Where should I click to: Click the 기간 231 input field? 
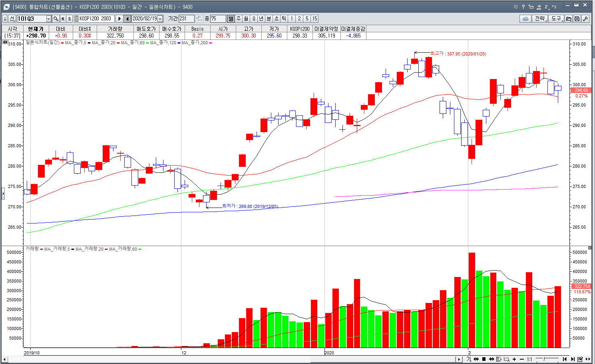pyautogui.click(x=186, y=19)
